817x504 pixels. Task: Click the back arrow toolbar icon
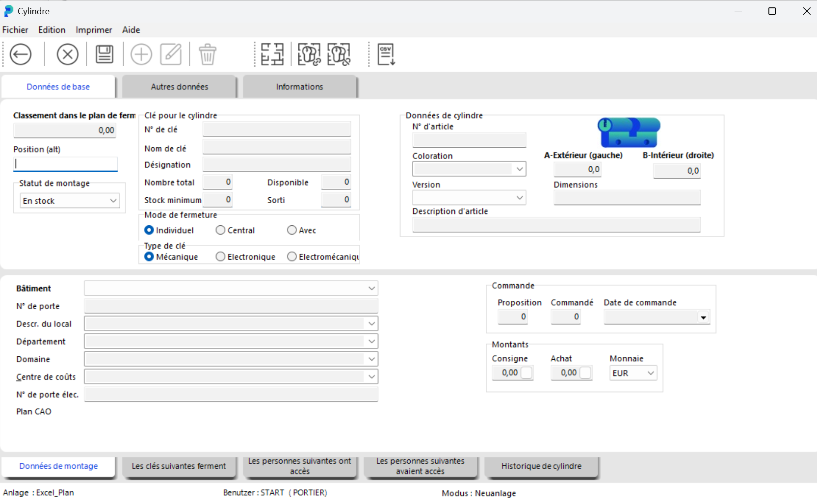click(21, 54)
